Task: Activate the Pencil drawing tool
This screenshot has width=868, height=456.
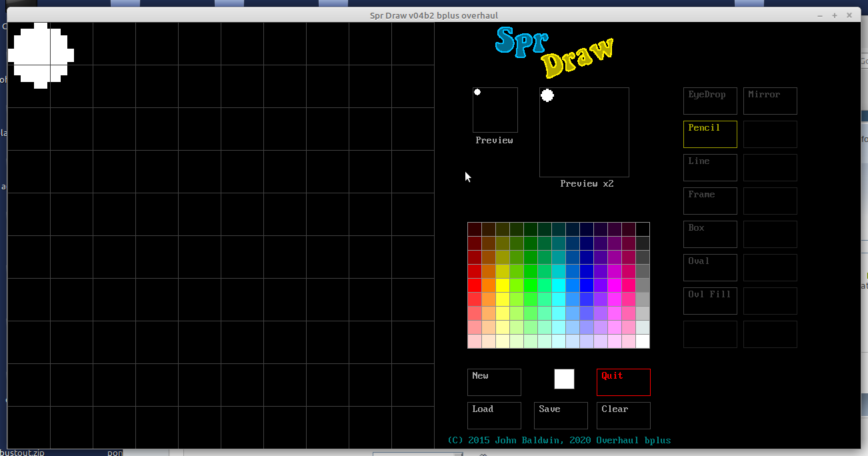Action: pos(710,134)
